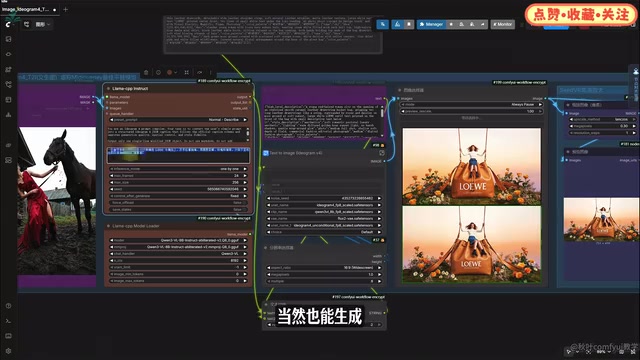Click the more options dots in node toolbar
The height and width of the screenshot is (360, 640).
tap(211, 73)
